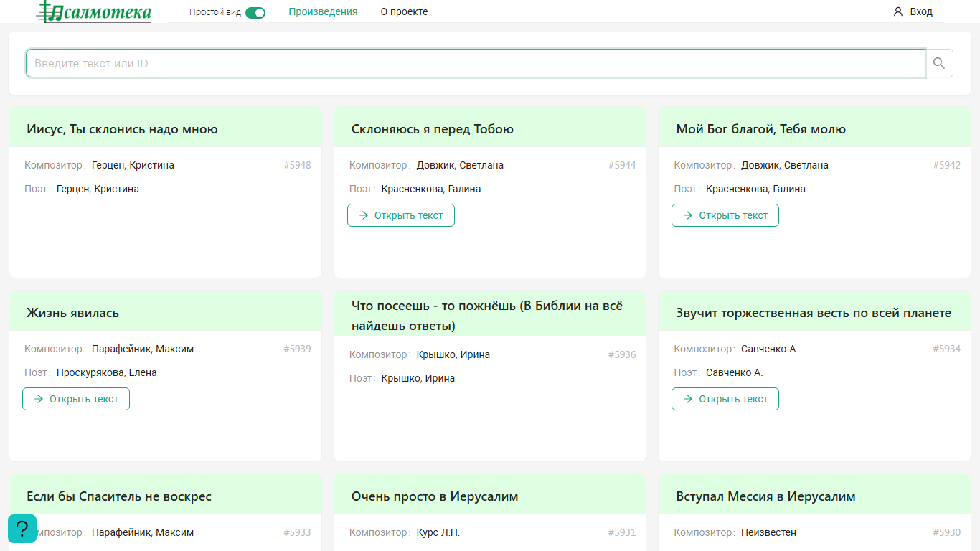Click poet Крышко, Ирина
The image size is (980, 551).
tap(418, 378)
